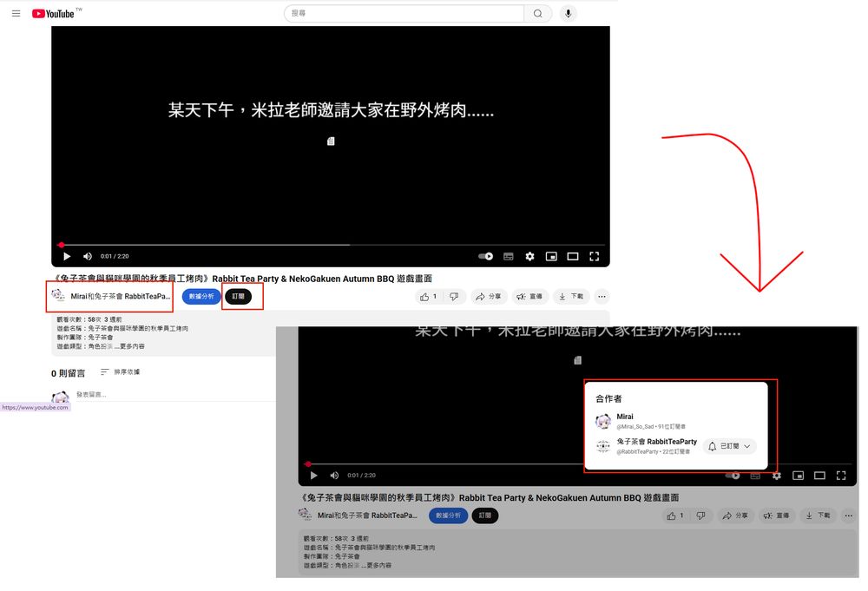The width and height of the screenshot is (868, 591).
Task: Toggle theater mode in the bright screenshot
Action: click(x=573, y=256)
